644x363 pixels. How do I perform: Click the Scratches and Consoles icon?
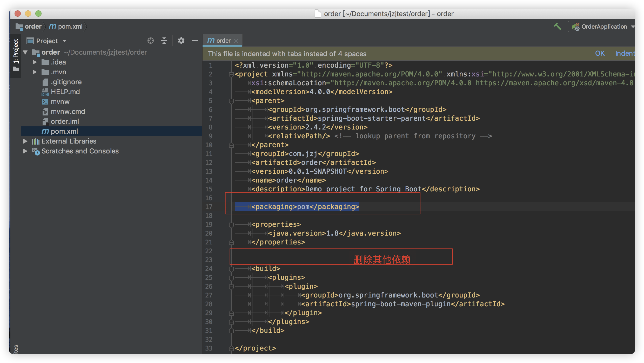pyautogui.click(x=36, y=151)
